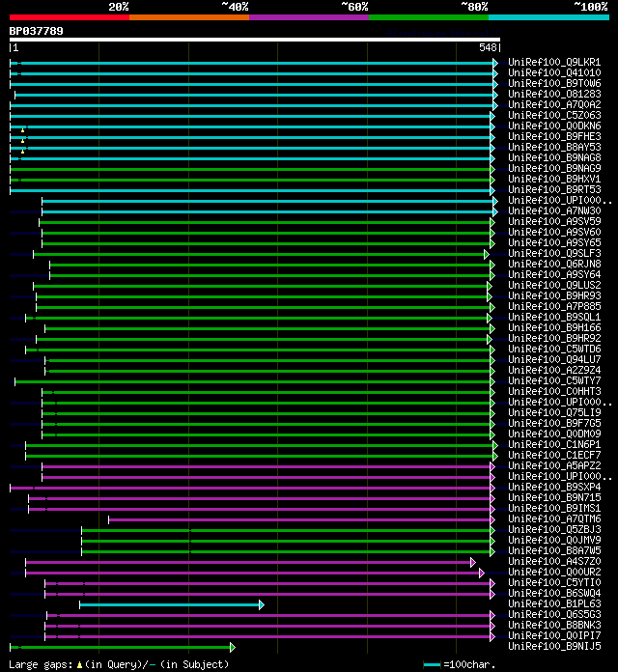Select the UniRef100_B9NAG8 label
Screen dimensions: 618x672
coord(554,157)
